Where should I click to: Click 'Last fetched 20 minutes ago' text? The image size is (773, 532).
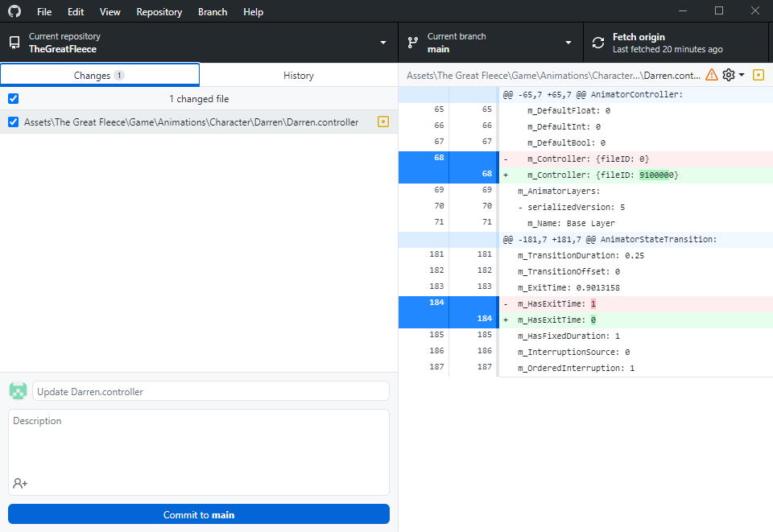tap(668, 49)
